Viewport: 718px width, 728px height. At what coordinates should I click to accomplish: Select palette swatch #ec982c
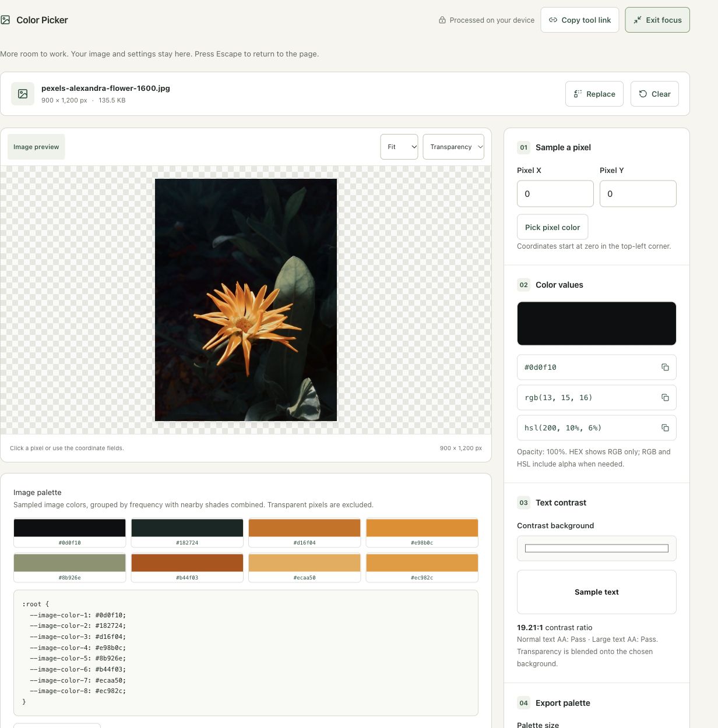(422, 567)
